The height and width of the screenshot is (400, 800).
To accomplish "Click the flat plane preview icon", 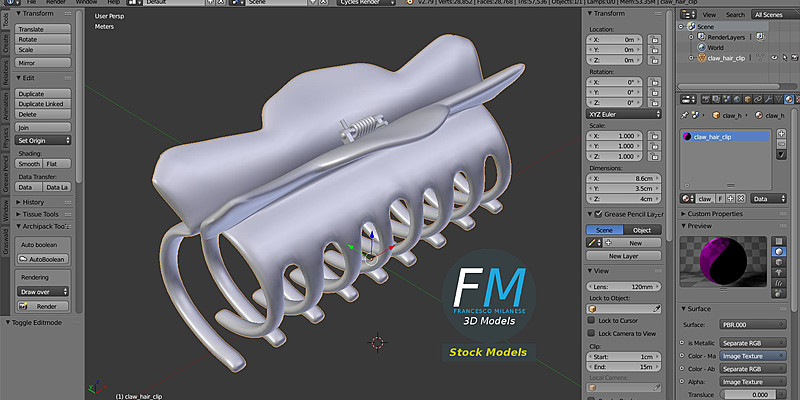I will coord(779,241).
